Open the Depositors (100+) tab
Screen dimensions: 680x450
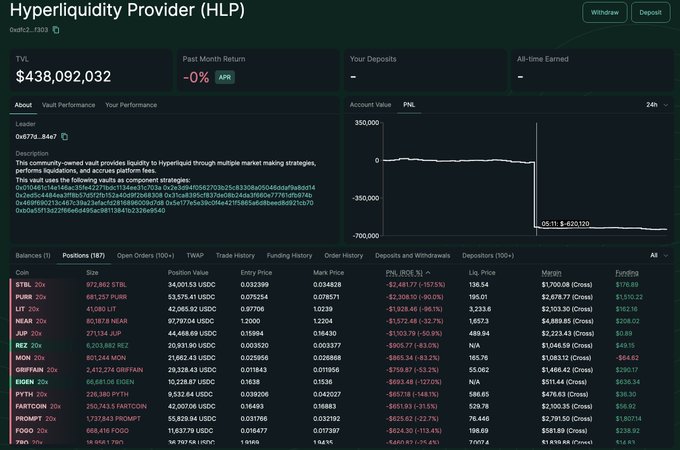(x=488, y=256)
